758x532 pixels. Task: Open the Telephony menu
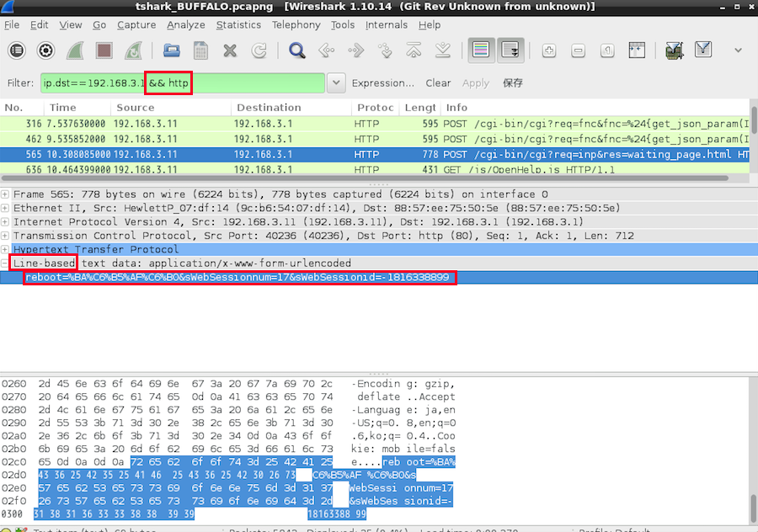pos(296,24)
